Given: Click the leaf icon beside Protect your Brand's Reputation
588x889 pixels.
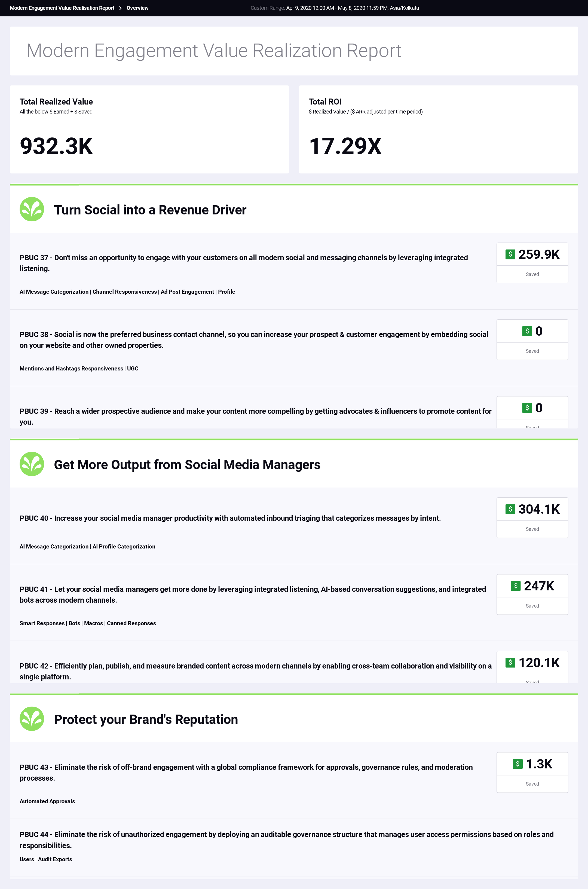Looking at the screenshot, I should click(x=32, y=719).
